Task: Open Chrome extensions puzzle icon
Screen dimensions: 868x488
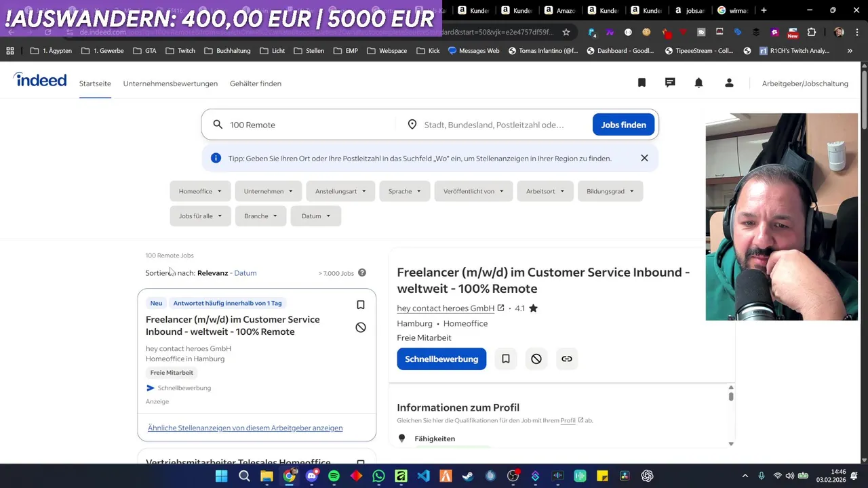Action: pos(811,32)
